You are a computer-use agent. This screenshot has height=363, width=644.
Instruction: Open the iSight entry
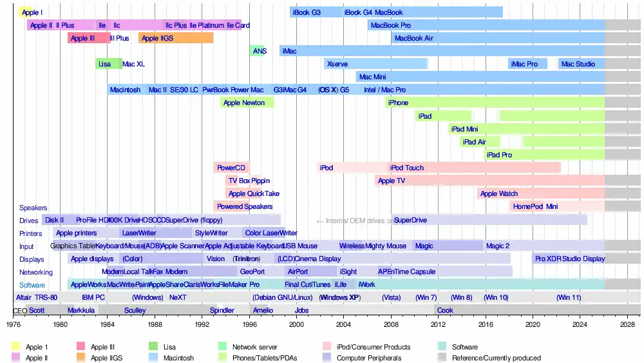348,271
